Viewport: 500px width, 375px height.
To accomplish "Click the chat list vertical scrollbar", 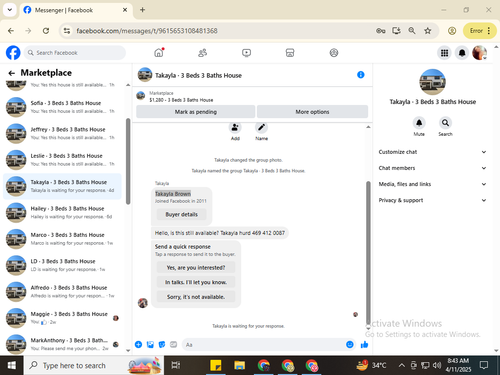I will 128,161.
